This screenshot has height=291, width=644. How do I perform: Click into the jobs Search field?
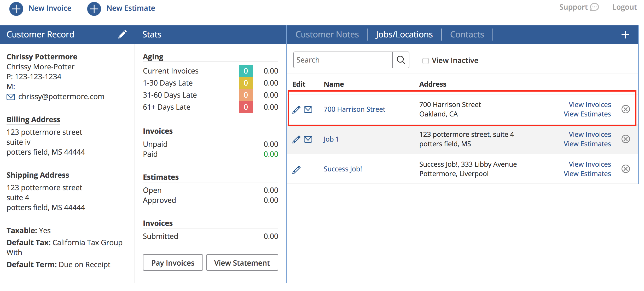click(x=343, y=60)
